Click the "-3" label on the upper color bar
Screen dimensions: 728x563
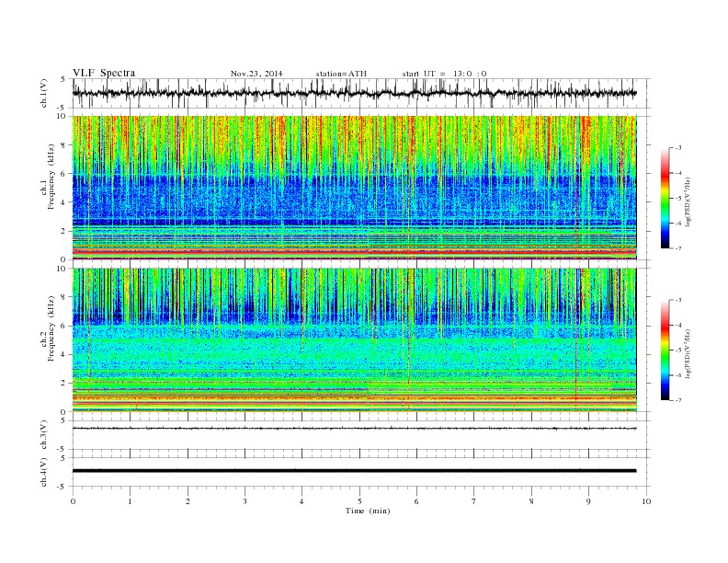[678, 148]
